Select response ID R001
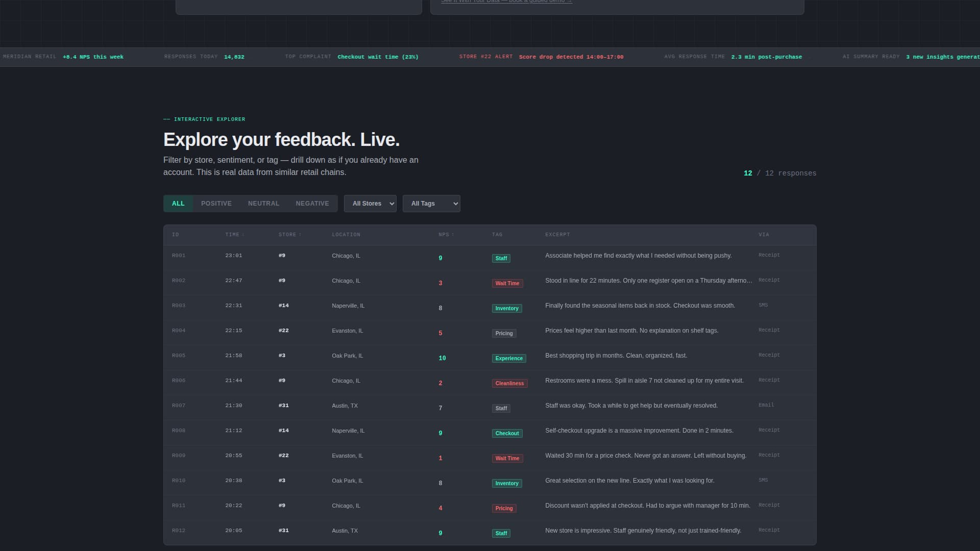 pos(179,256)
